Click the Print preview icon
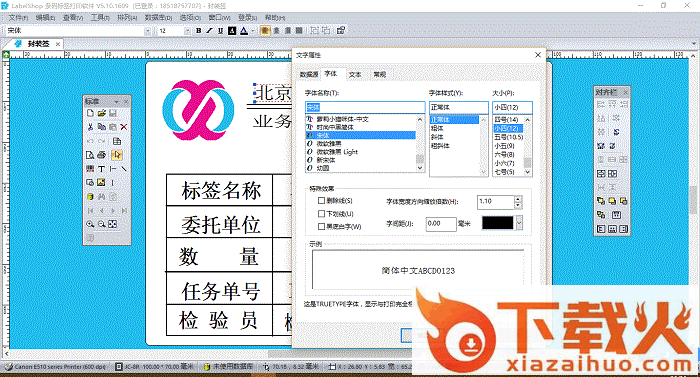The height and width of the screenshot is (377, 700). 90,155
